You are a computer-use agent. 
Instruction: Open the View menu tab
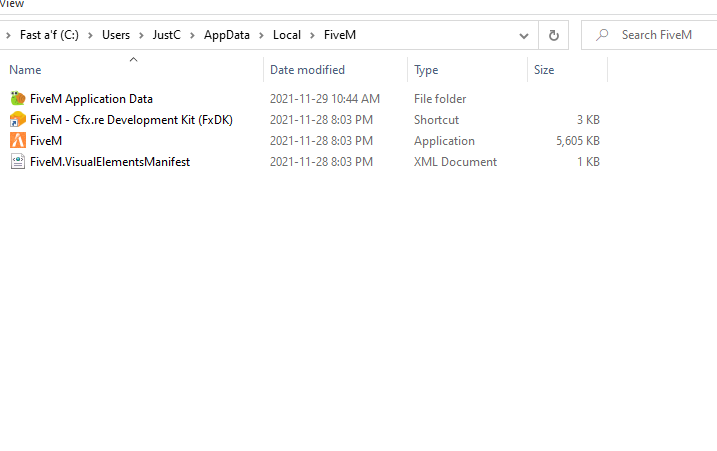(12, 4)
